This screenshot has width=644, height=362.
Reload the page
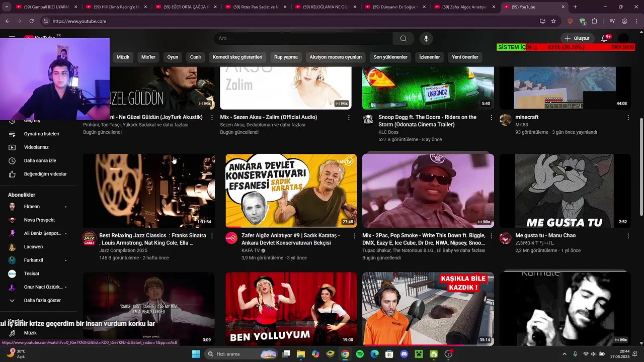point(31,21)
